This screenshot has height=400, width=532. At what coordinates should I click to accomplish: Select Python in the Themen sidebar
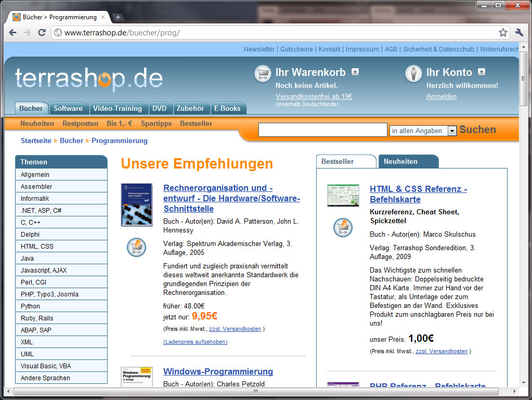click(30, 306)
